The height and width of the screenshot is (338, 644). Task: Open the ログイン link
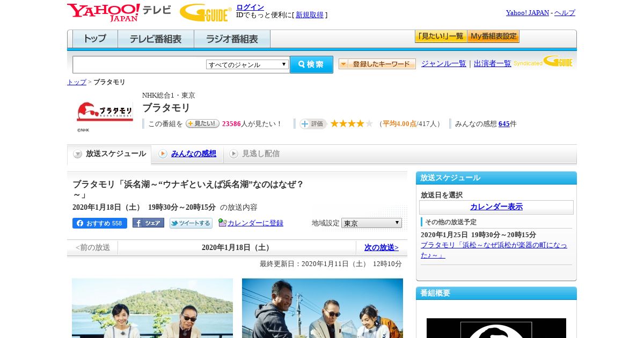coord(250,7)
